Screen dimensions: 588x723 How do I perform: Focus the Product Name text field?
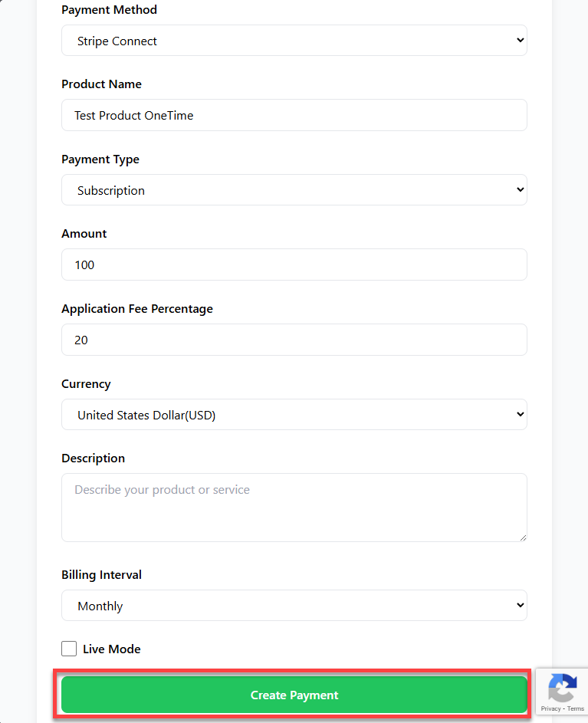(x=294, y=115)
